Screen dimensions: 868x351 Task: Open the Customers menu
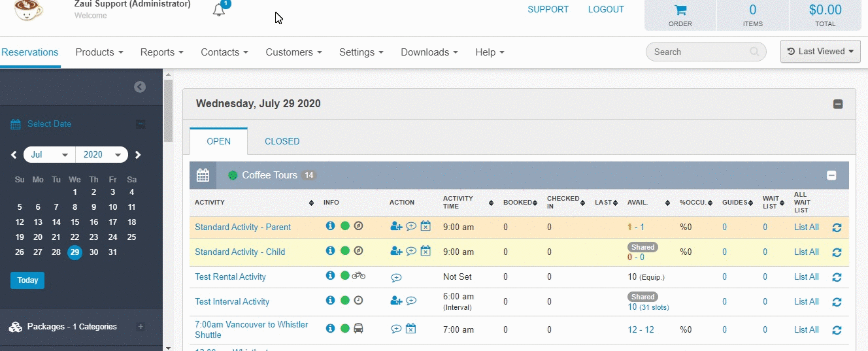click(293, 52)
